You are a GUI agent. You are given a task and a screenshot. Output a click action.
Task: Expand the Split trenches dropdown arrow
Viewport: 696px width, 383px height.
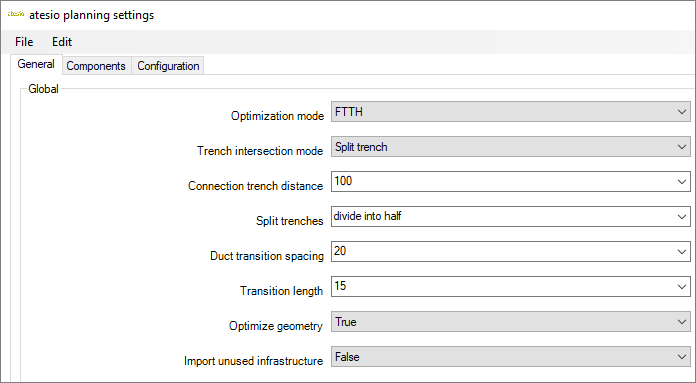tap(682, 217)
